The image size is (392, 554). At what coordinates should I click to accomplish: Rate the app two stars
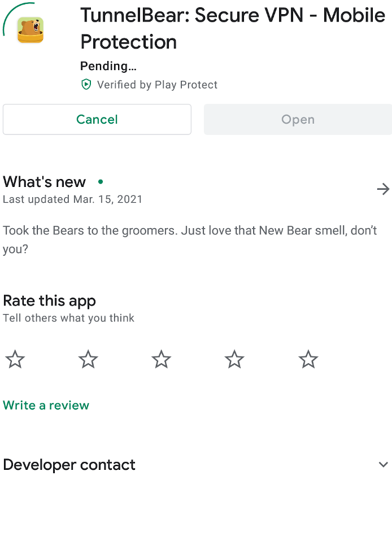tap(88, 359)
